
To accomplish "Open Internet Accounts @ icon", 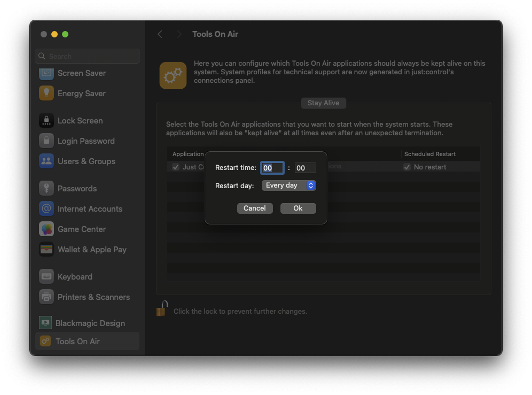I will click(46, 209).
